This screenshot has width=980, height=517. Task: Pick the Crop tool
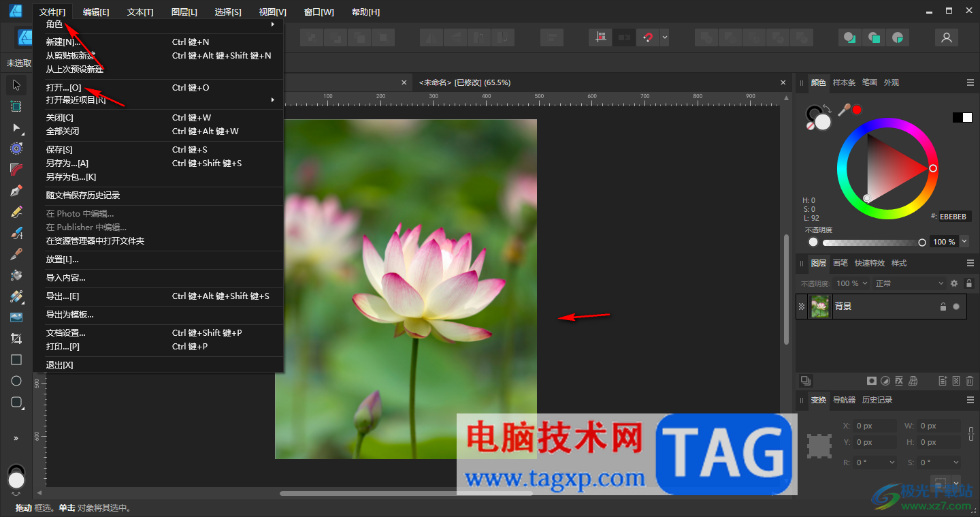16,339
